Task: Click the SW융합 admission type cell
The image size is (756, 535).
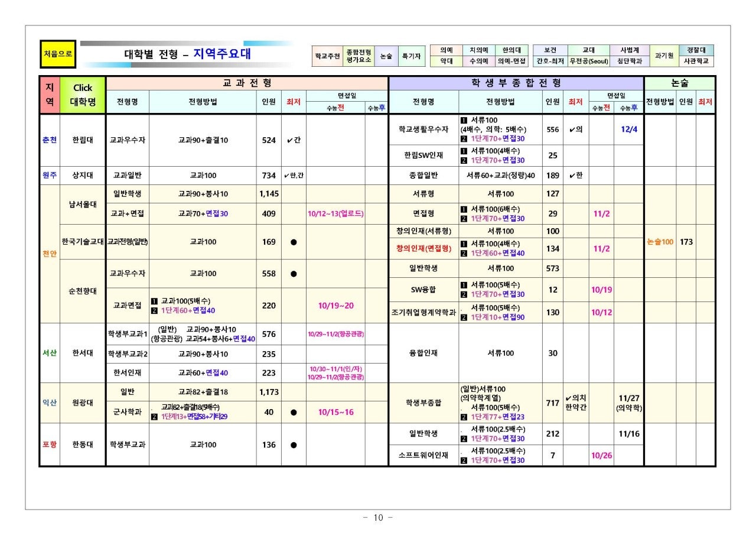Action: click(x=423, y=290)
